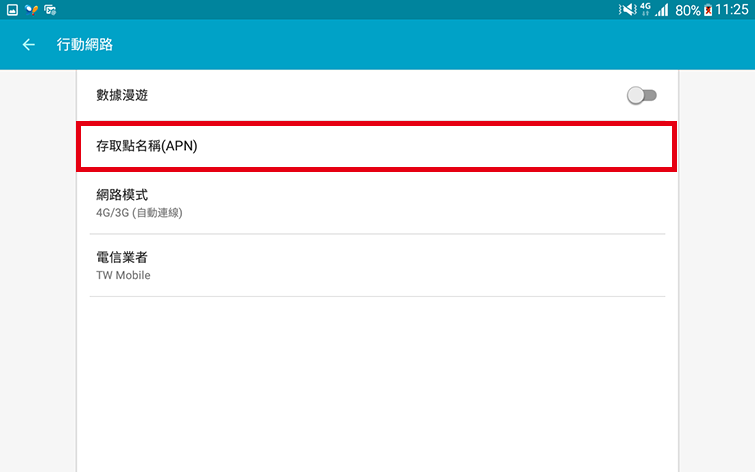Screen dimensions: 755x472
Task: Open 存取點名稱(APN) settings
Action: [x=377, y=146]
